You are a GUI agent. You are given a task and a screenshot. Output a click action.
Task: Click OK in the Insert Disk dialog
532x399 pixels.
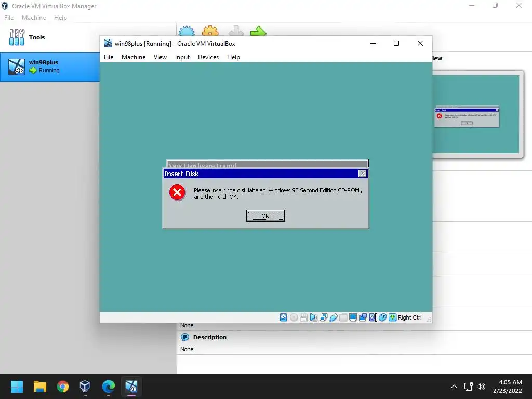point(265,216)
